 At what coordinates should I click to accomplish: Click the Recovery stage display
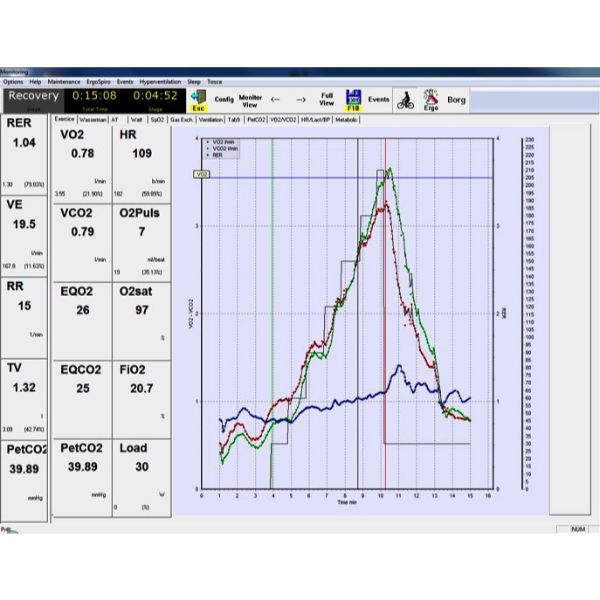tap(34, 100)
